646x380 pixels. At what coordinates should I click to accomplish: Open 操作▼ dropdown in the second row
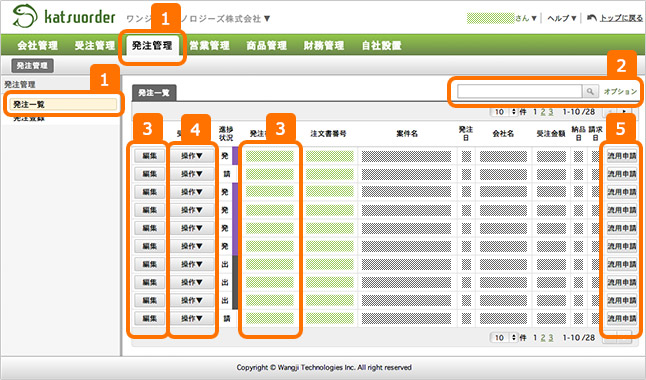pos(192,174)
